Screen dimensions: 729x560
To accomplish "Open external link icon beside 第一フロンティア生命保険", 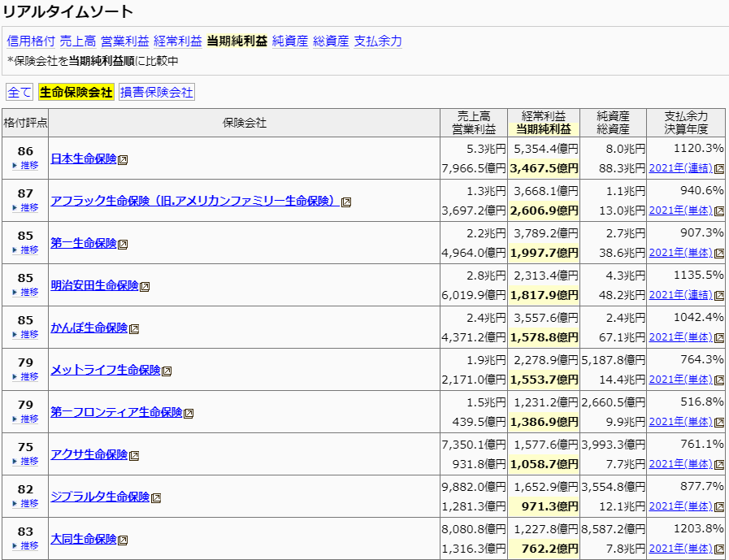I will tap(189, 414).
